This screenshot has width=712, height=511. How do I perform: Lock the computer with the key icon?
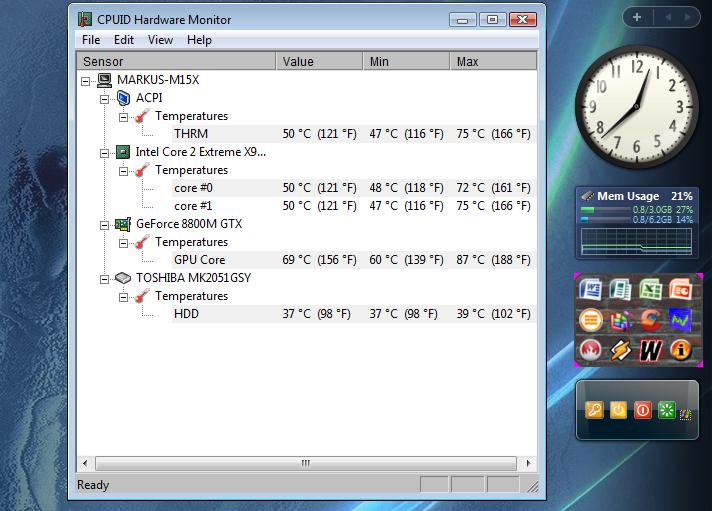594,410
